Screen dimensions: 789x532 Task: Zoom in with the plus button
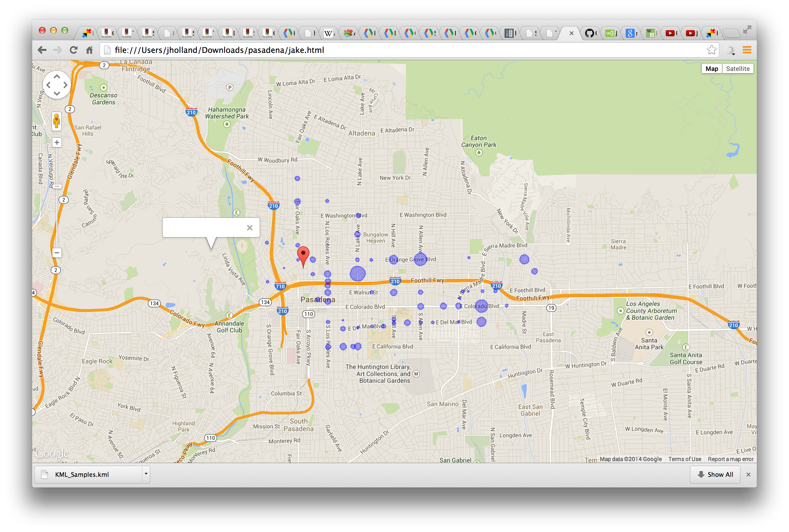tap(57, 142)
